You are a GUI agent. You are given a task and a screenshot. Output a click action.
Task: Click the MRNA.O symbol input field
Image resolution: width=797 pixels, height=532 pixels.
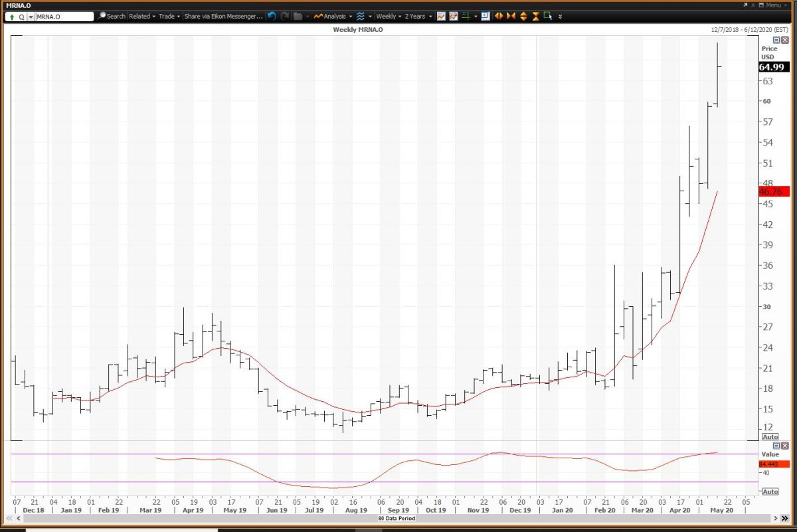64,17
